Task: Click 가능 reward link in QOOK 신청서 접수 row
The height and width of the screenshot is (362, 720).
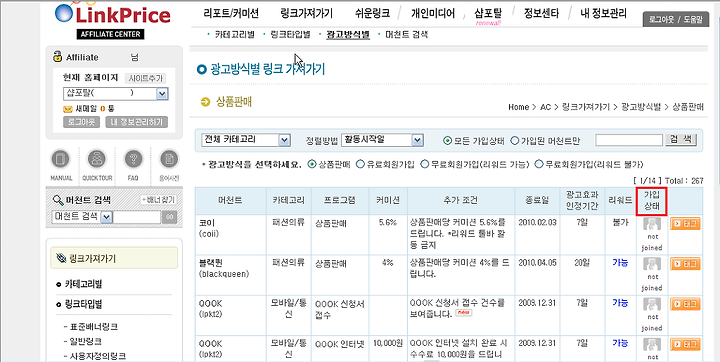Action: pos(620,303)
